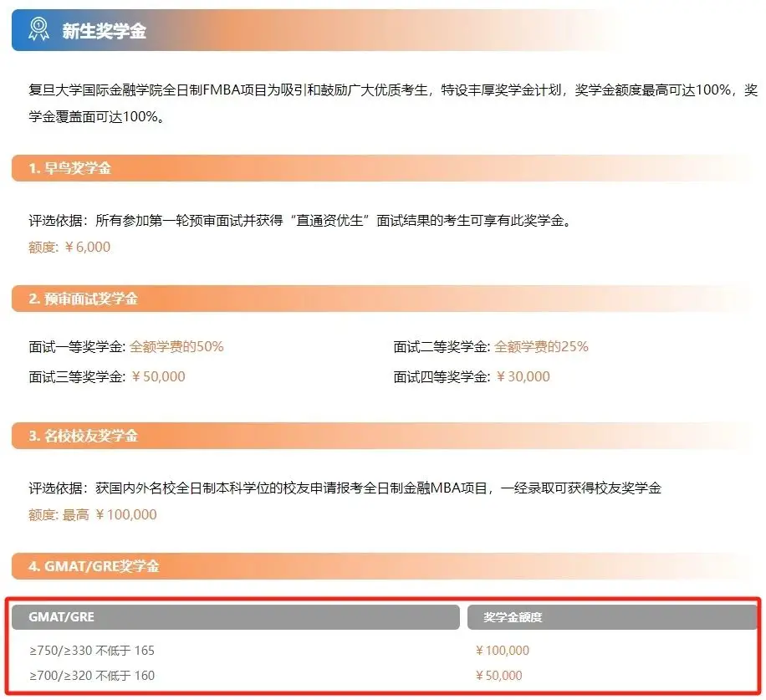This screenshot has height=700, width=766.
Task: Open the 1. 早鸟奖学金 section header
Action: tap(70, 168)
